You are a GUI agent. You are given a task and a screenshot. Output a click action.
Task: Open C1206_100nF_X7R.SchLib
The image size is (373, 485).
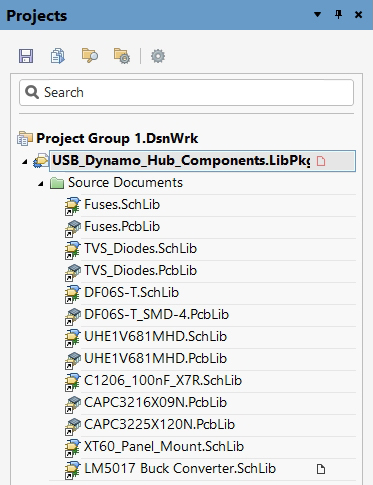point(163,381)
